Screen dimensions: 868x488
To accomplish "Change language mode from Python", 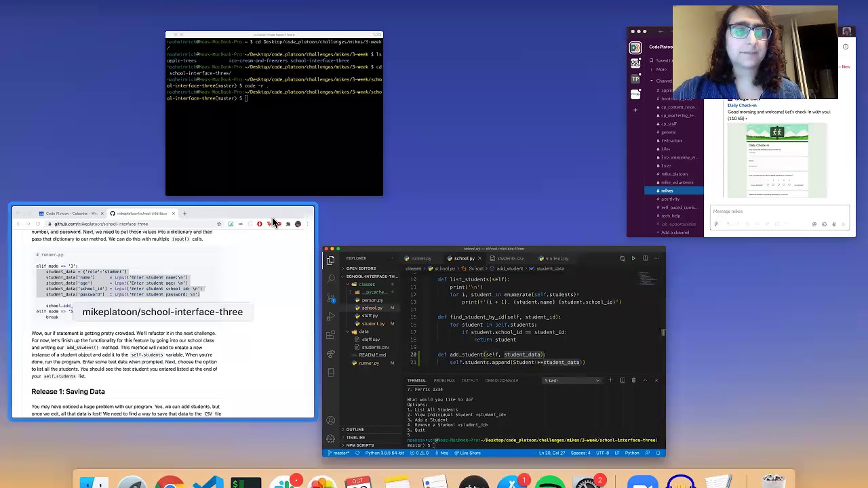I will click(x=632, y=453).
